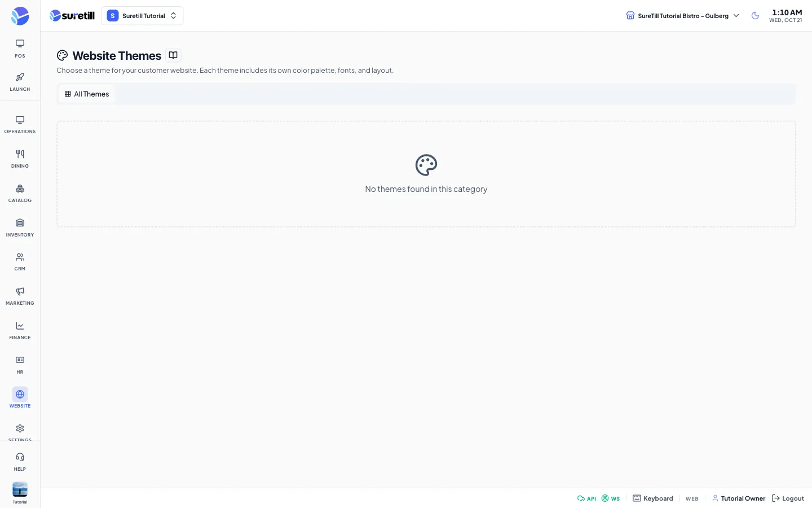Click the "No themes found in this category" message
Image resolution: width=812 pixels, height=508 pixels.
[x=426, y=189]
